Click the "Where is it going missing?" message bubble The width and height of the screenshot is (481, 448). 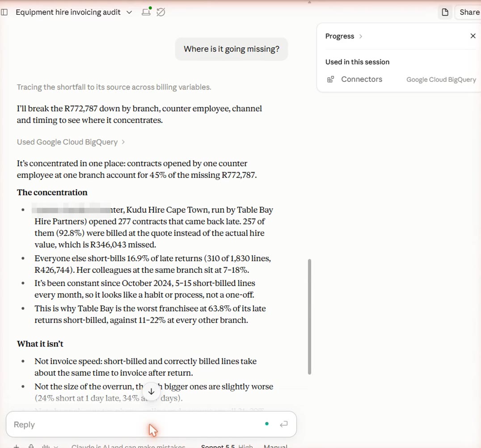[x=232, y=49]
